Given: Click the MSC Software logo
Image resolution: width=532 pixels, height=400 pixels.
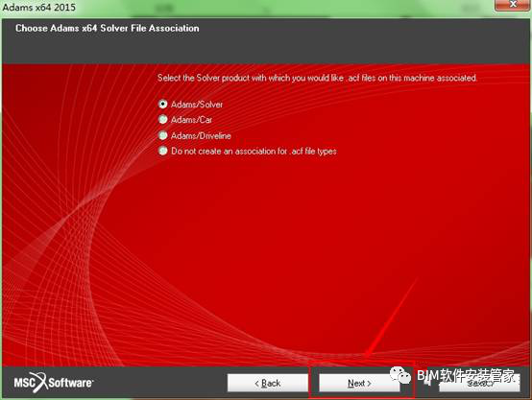Looking at the screenshot, I should (54, 383).
